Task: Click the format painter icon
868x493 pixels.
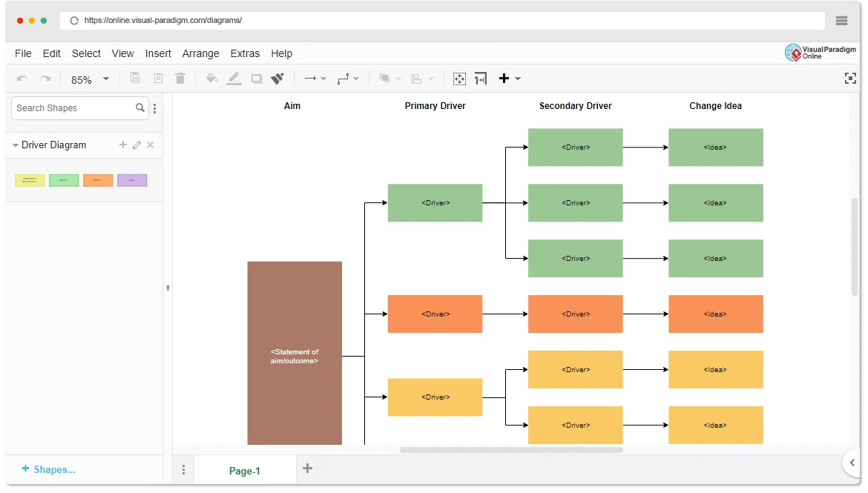Action: (277, 79)
